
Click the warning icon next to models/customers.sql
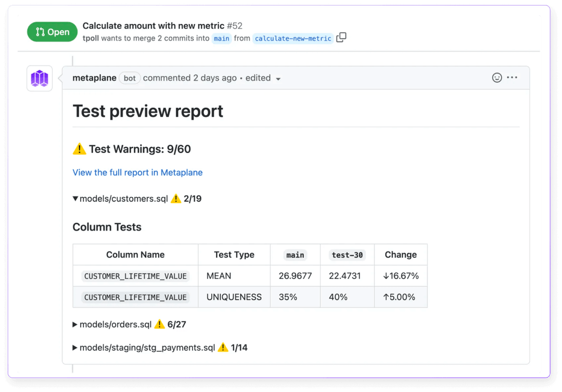(176, 198)
